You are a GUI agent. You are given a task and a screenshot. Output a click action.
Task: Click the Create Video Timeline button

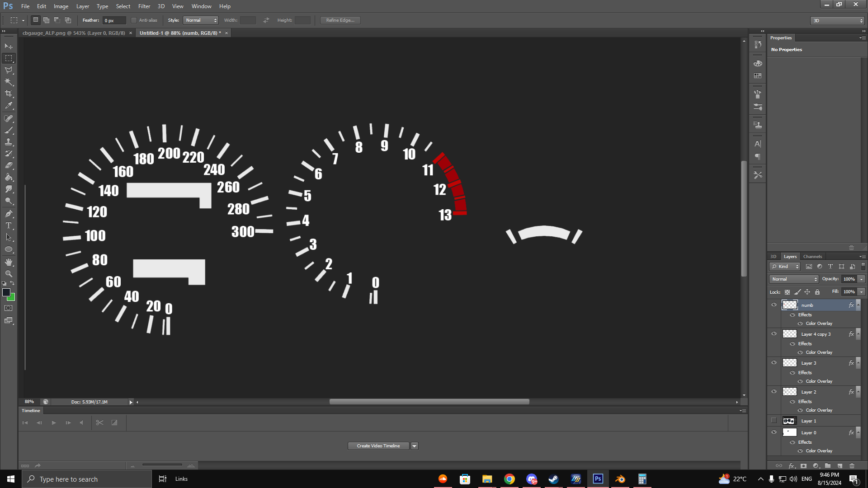click(378, 446)
